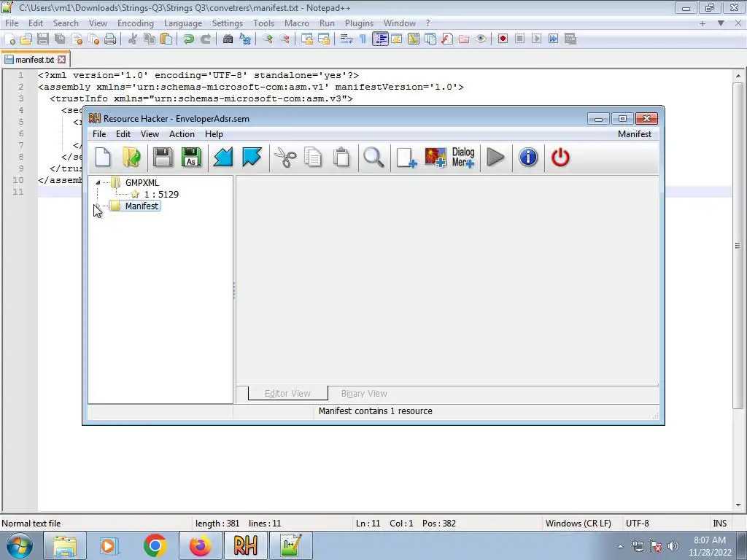Click the volume speaker tray icon
Viewport: 747px width, 560px height.
click(x=673, y=546)
